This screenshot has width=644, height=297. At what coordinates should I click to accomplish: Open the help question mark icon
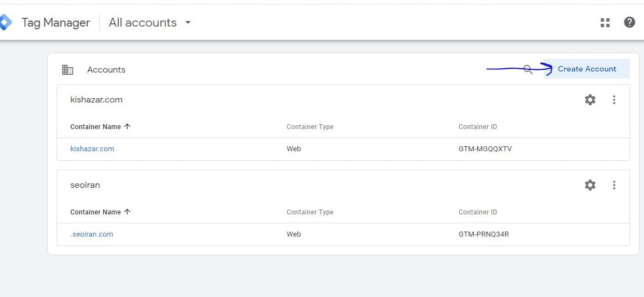(629, 22)
